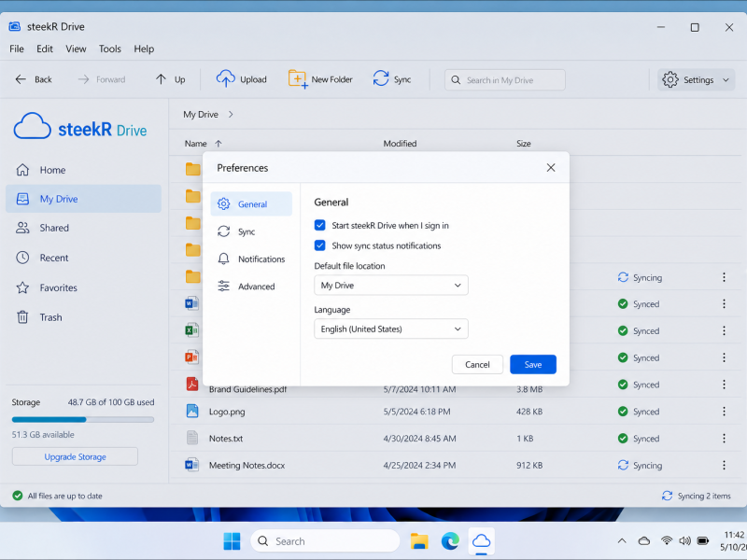
Task: Click the Logo.png file name
Action: click(227, 412)
